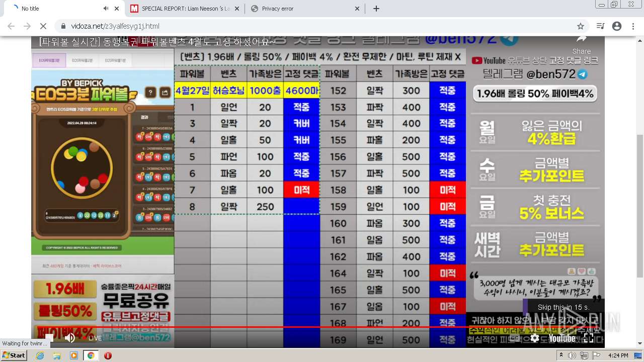Select the EOS파워볼1분 tab in the video
644x362 pixels.
click(115, 60)
